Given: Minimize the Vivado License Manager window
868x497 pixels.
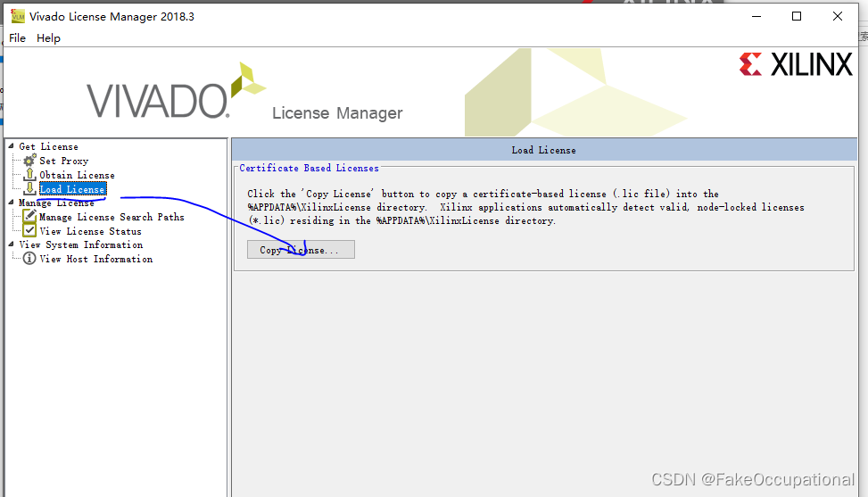Looking at the screenshot, I should (756, 17).
